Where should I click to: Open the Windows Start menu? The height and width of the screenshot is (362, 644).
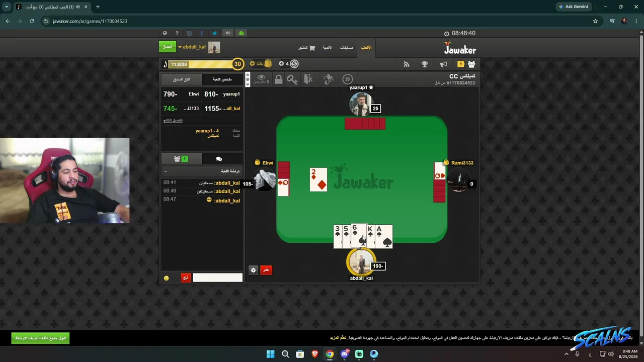pos(270,354)
